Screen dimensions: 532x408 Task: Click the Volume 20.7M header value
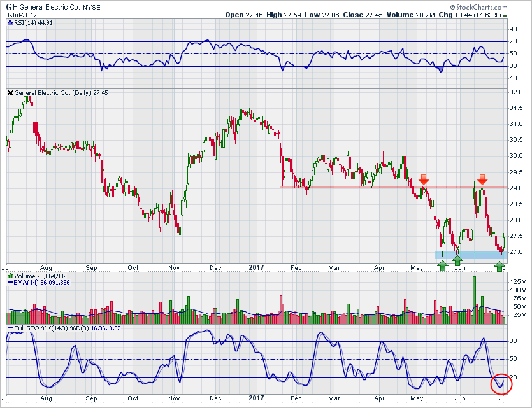tap(410, 15)
